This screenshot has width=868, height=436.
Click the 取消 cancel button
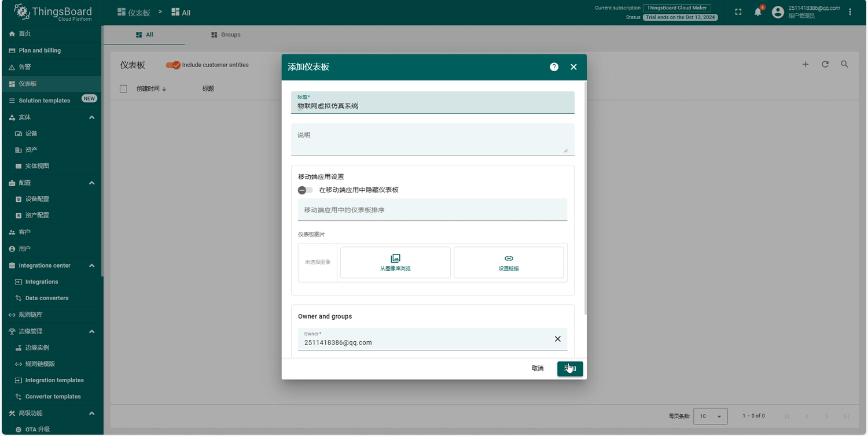pos(537,369)
